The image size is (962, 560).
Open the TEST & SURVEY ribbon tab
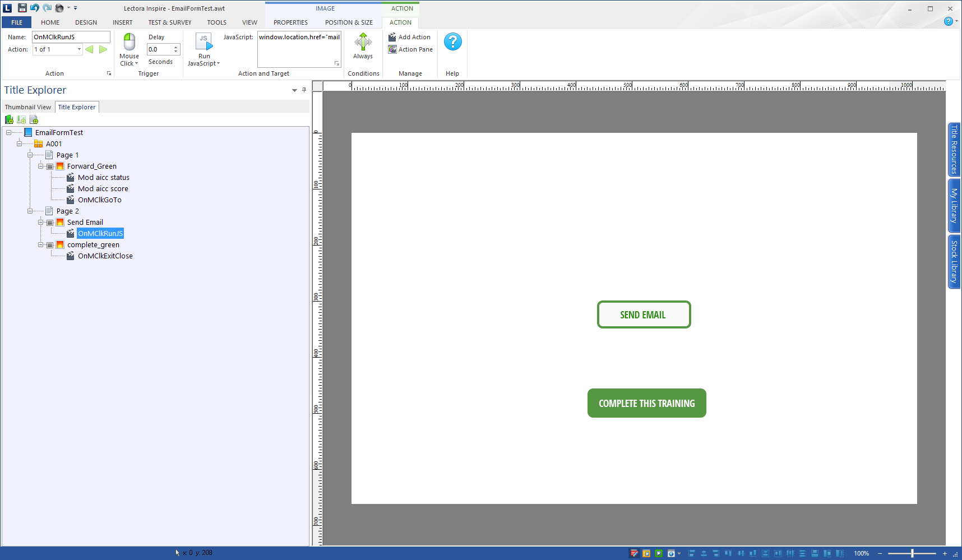point(170,22)
